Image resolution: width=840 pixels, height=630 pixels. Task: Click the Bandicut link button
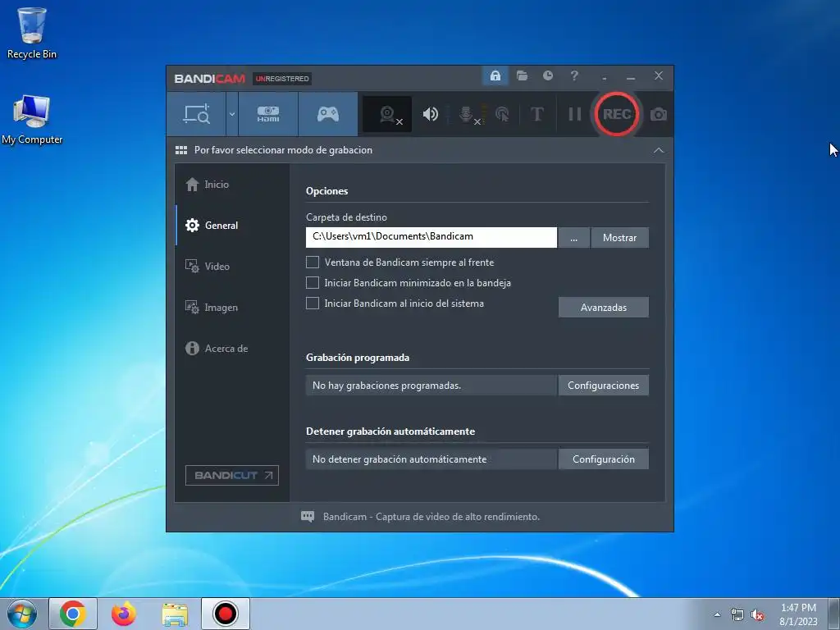click(x=232, y=475)
